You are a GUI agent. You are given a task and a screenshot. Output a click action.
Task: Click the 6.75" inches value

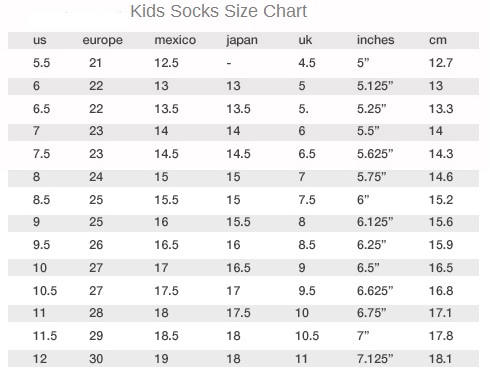(x=372, y=313)
